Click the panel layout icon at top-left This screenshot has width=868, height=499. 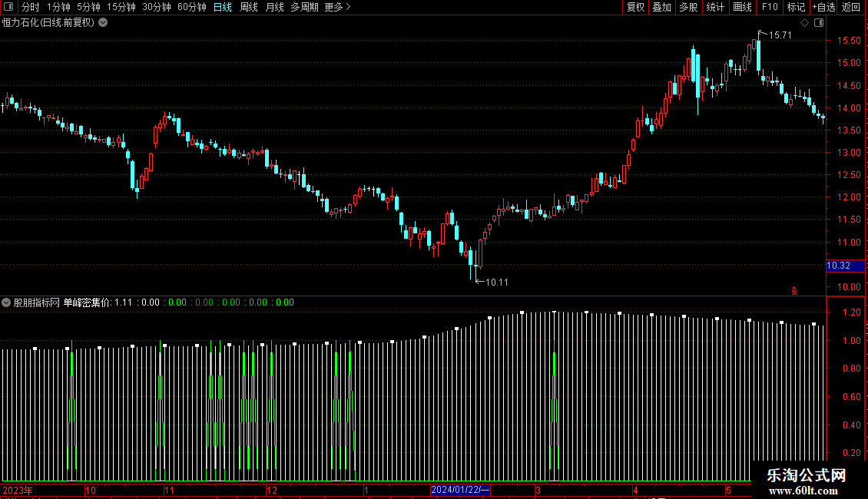click(8, 7)
